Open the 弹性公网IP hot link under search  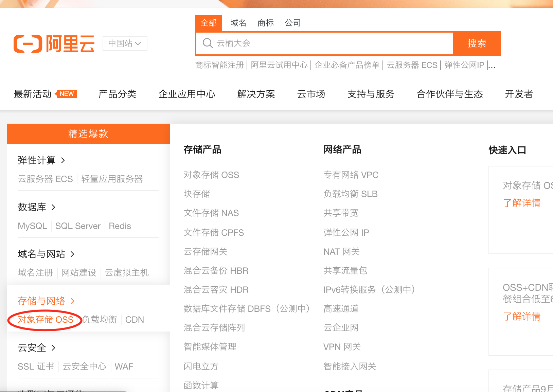pos(464,65)
